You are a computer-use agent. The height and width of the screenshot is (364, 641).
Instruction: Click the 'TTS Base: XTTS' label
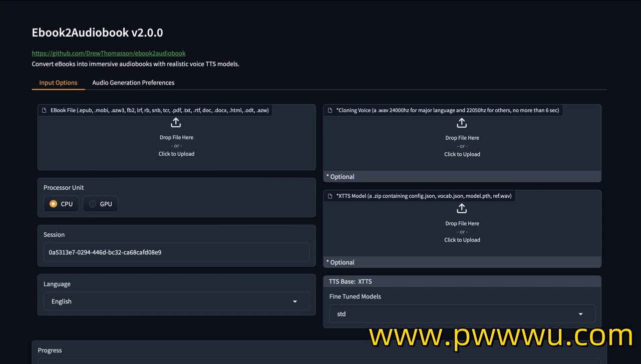[x=351, y=281]
